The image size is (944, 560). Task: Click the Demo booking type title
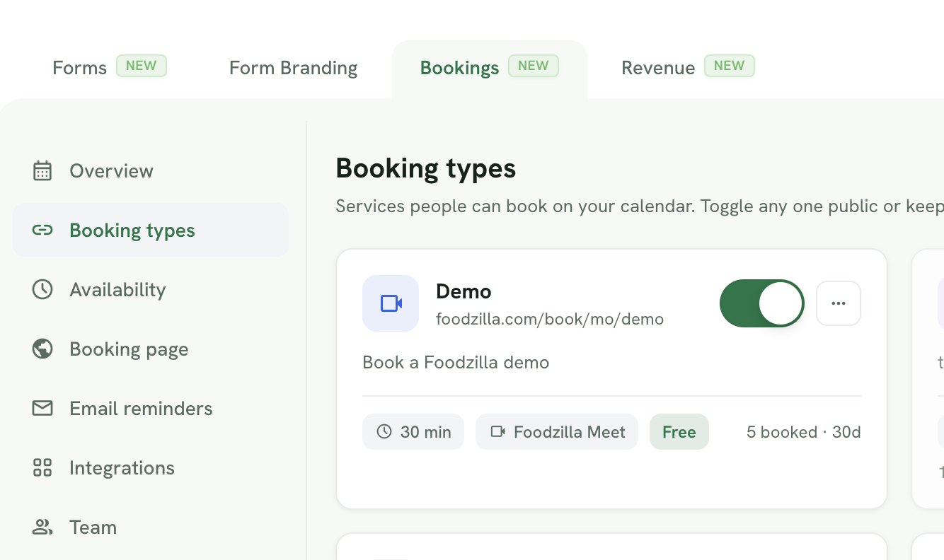[464, 291]
